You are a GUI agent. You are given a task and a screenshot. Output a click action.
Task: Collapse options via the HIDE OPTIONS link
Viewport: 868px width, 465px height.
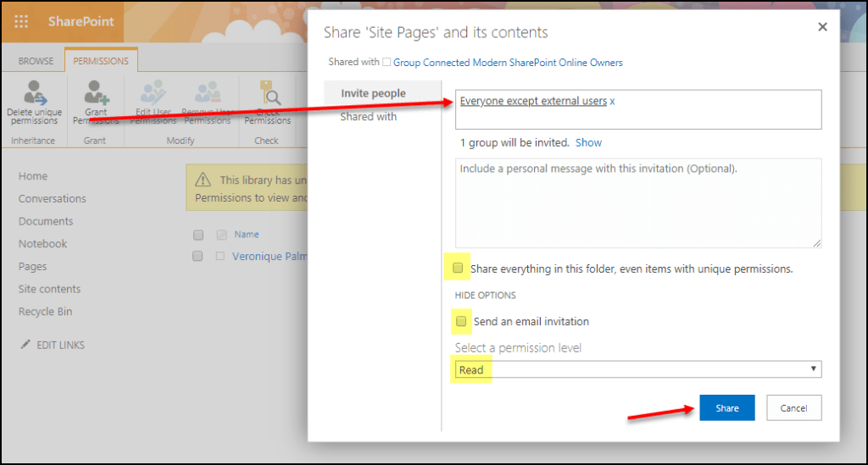(486, 296)
